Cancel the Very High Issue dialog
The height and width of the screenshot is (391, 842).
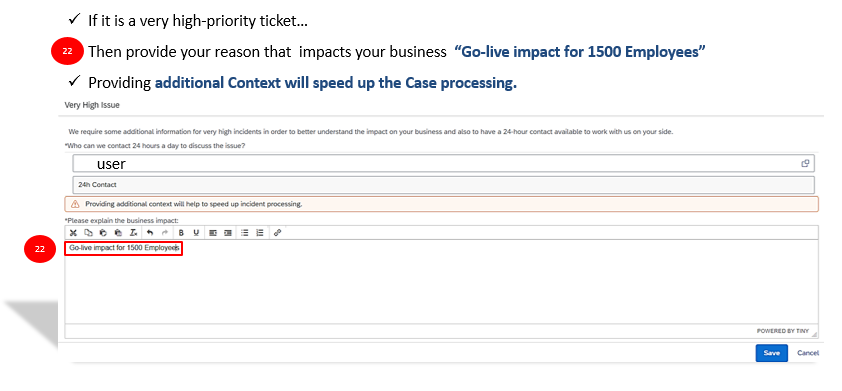click(808, 353)
